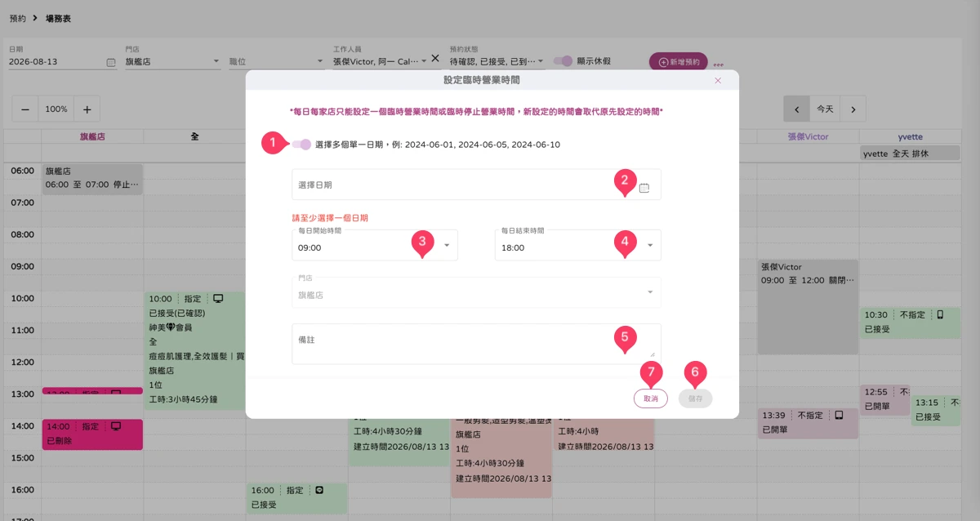Toggle 選擇多個單一日期 switch
Viewport: 980px width, 521px height.
(301, 145)
